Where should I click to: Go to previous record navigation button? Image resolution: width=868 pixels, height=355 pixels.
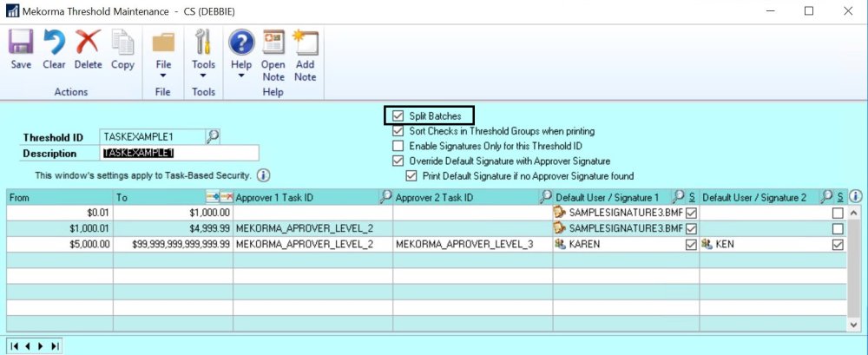28,346
